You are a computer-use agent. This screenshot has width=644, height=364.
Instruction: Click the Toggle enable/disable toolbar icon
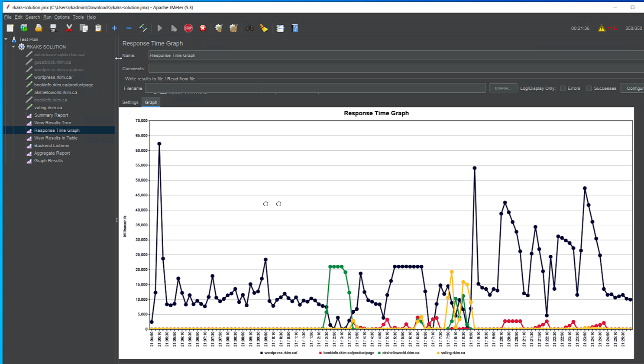(x=143, y=28)
